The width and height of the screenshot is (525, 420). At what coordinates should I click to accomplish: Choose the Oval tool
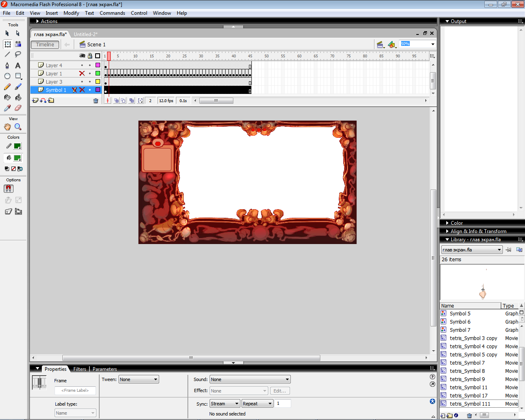pyautogui.click(x=7, y=76)
